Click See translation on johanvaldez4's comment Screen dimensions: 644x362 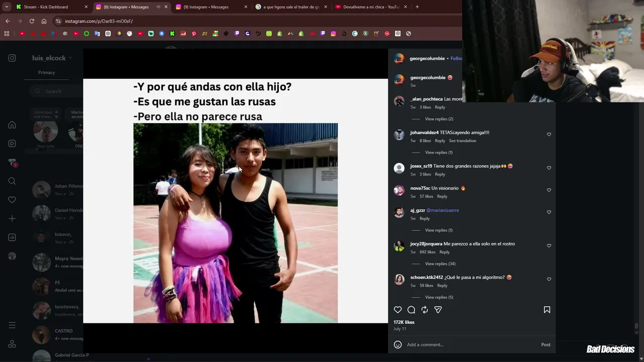pos(462,141)
